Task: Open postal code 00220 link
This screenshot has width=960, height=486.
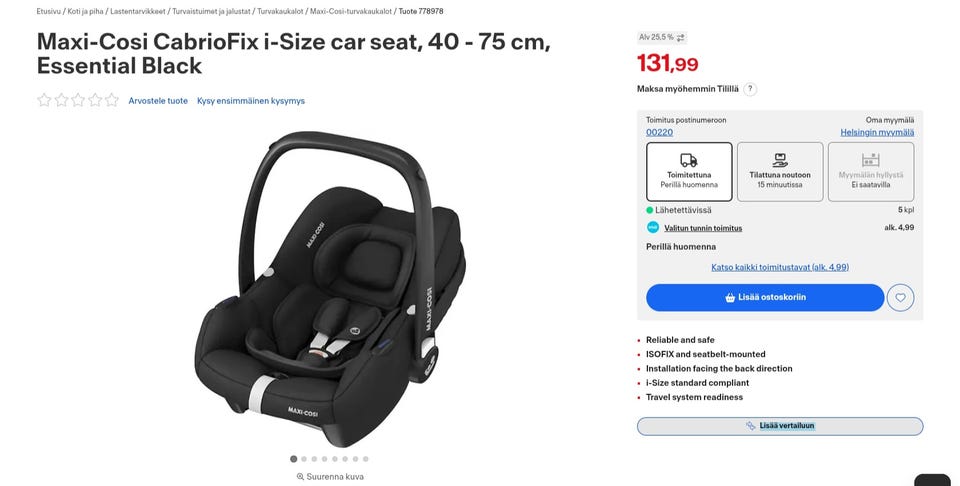Action: [x=659, y=132]
